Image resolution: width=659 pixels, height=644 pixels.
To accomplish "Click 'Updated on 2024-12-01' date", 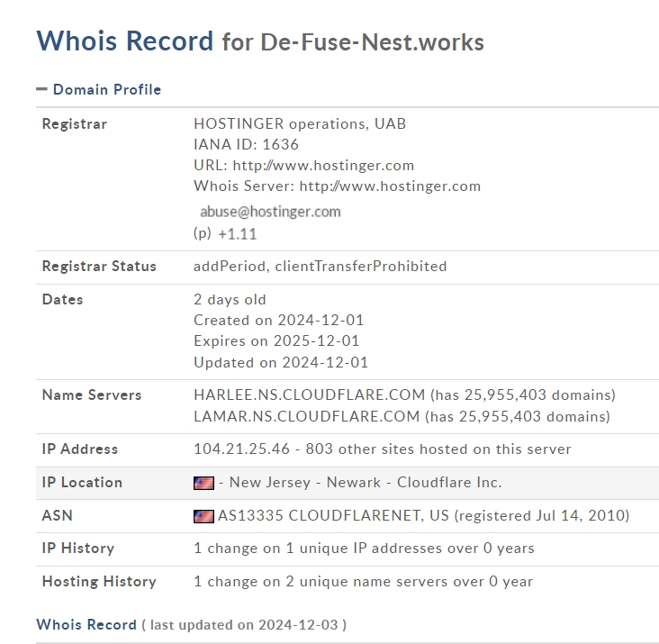I will (x=281, y=362).
